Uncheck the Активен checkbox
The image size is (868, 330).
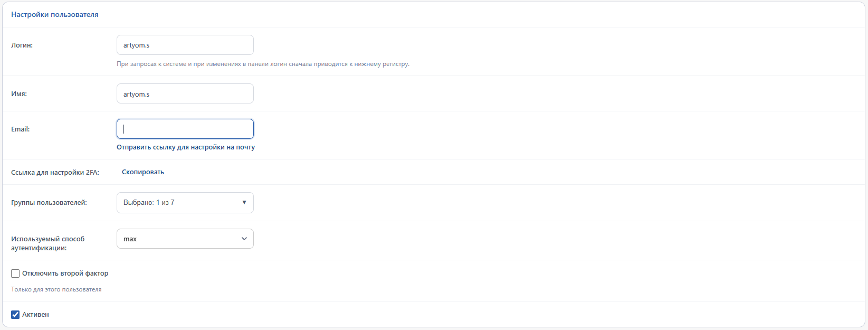(x=15, y=315)
